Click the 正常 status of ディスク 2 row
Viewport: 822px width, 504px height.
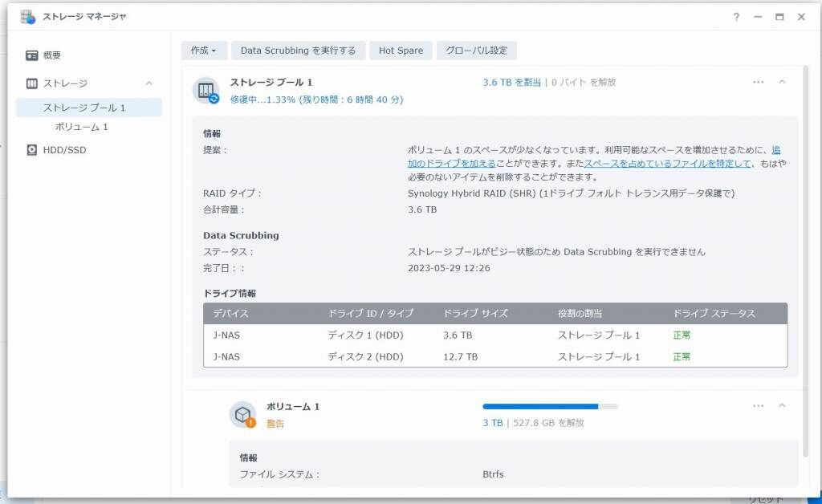(x=682, y=357)
